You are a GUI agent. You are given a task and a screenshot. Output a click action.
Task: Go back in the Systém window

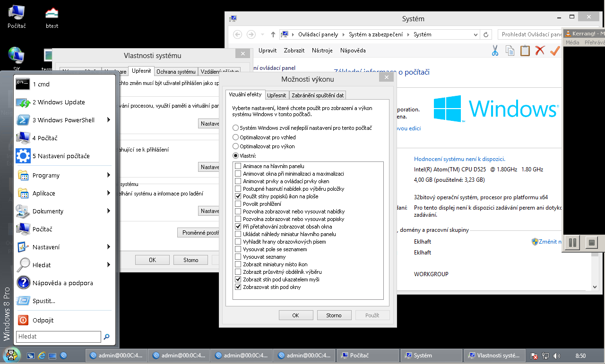(x=238, y=34)
